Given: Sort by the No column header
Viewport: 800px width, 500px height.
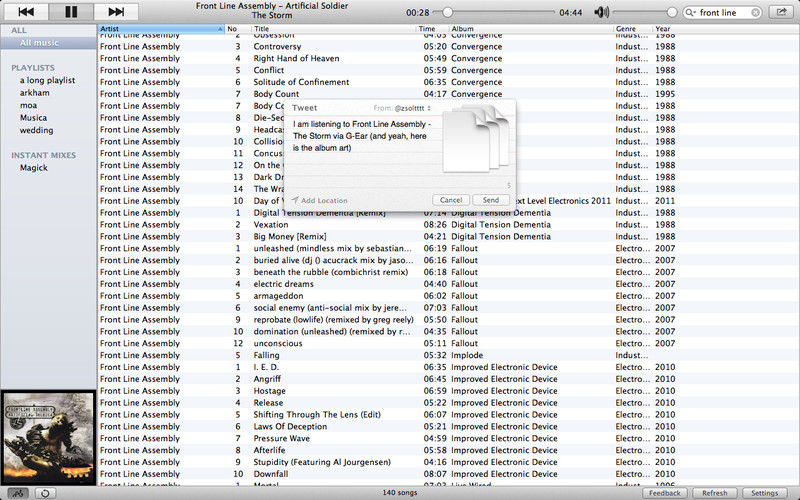Looking at the screenshot, I should click(238, 29).
